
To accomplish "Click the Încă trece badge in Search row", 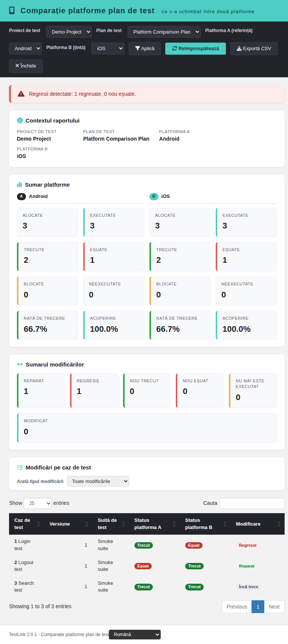I will click(x=248, y=587).
